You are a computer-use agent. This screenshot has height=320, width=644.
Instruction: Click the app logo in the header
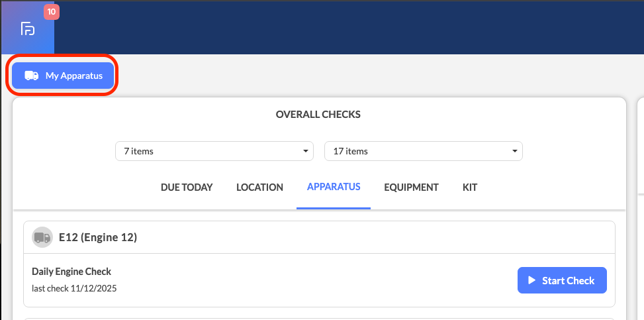pyautogui.click(x=27, y=28)
